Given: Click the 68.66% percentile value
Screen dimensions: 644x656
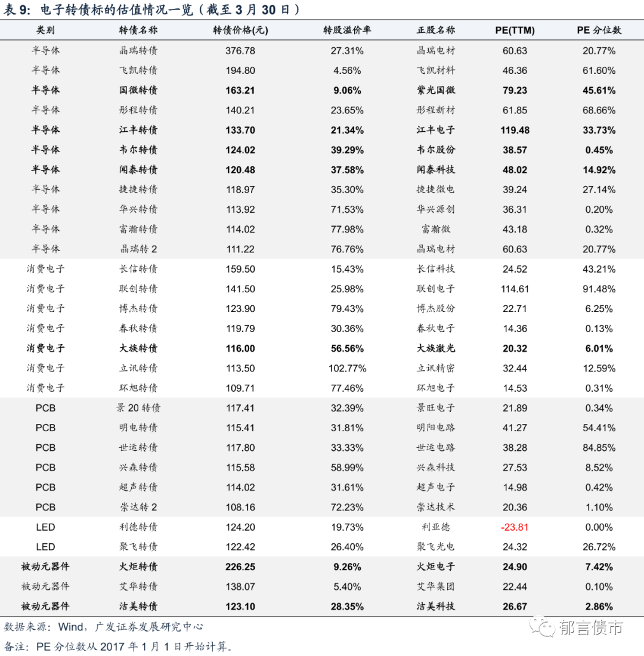Looking at the screenshot, I should 599,110.
